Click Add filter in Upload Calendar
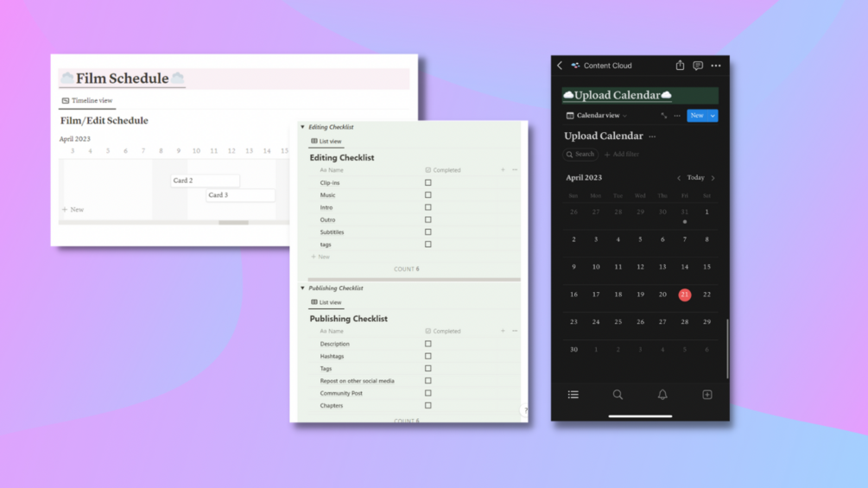Viewport: 868px width, 488px height. [x=622, y=155]
